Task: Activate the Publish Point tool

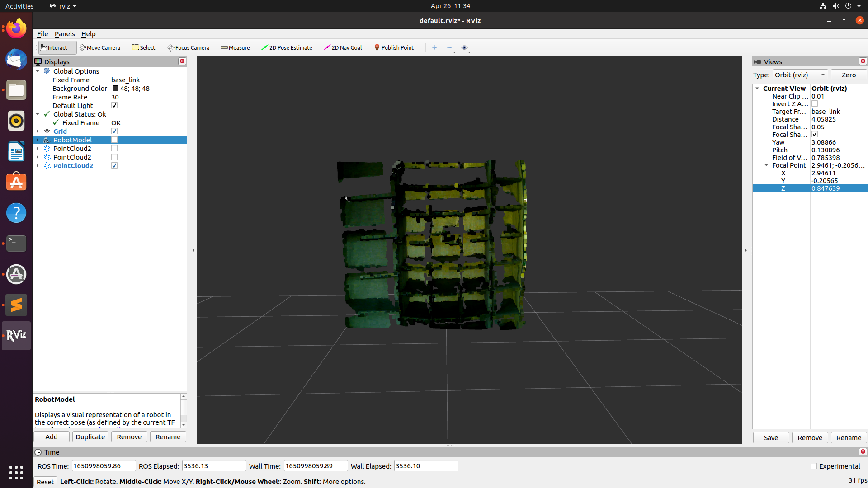Action: point(394,47)
